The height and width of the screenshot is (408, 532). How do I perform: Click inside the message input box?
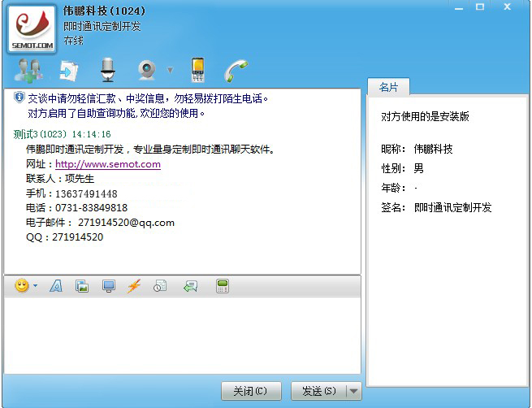(182, 336)
